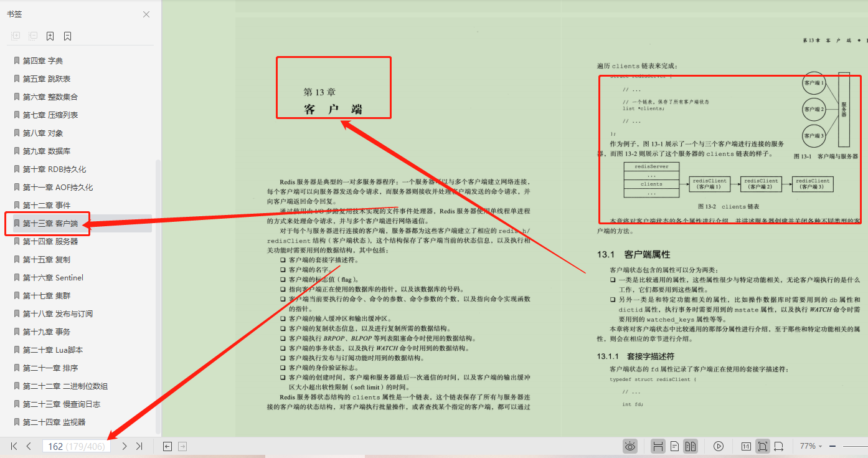Click the page number field showing 162
The image size is (868, 458).
coord(77,446)
